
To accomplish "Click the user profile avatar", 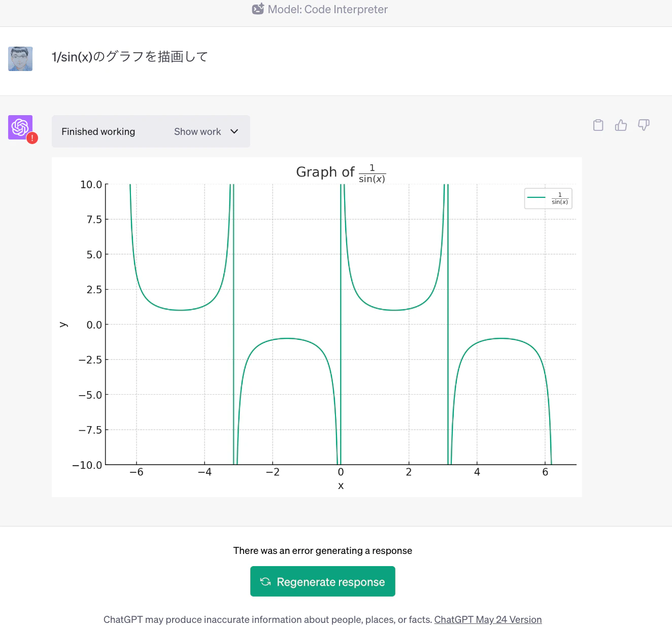I will click(x=20, y=59).
